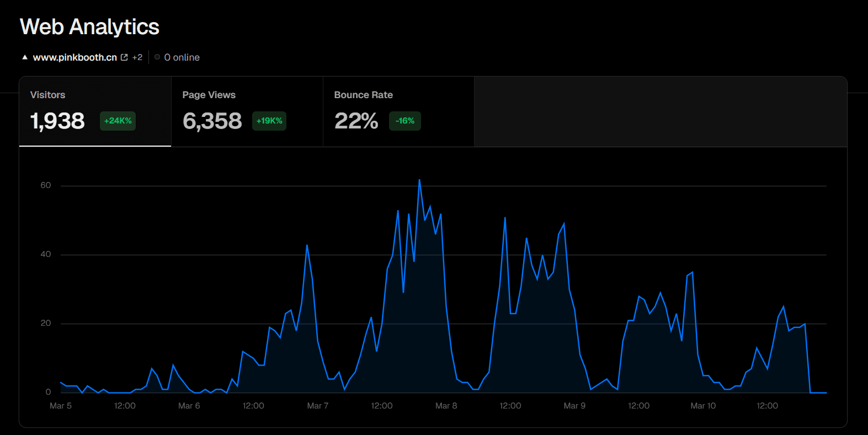This screenshot has height=435, width=868.
Task: Click the 22% bounce rate value
Action: 356,121
